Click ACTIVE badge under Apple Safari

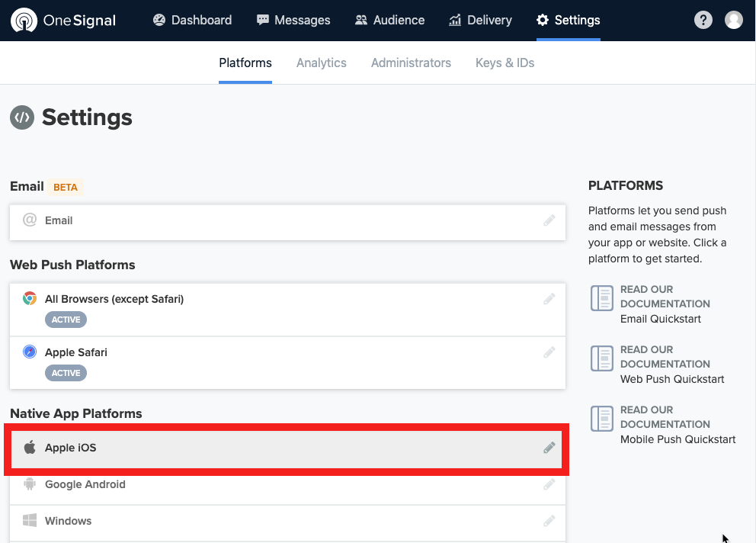(66, 373)
